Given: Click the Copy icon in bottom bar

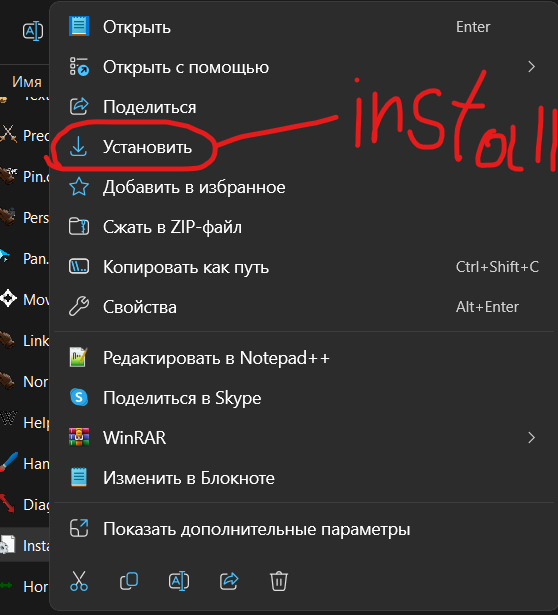Looking at the screenshot, I should (129, 581).
